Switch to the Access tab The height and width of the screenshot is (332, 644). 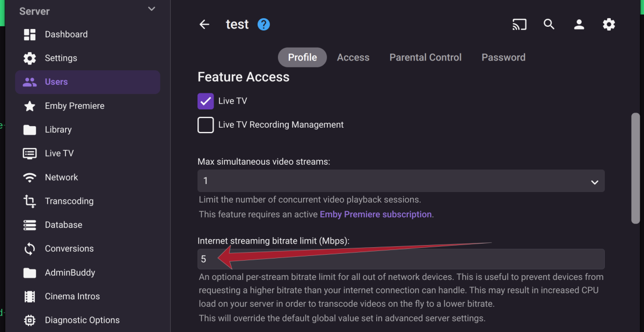click(x=353, y=57)
